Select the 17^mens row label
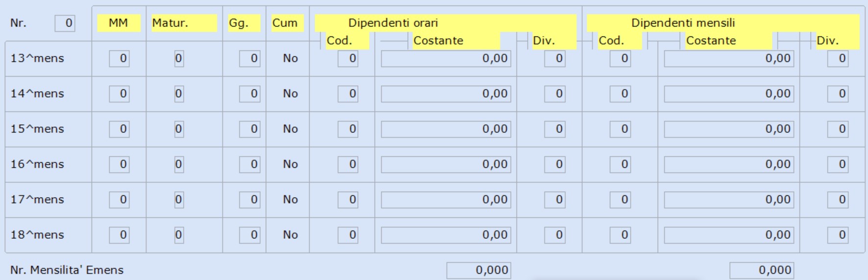This screenshot has width=868, height=280. pyautogui.click(x=37, y=200)
